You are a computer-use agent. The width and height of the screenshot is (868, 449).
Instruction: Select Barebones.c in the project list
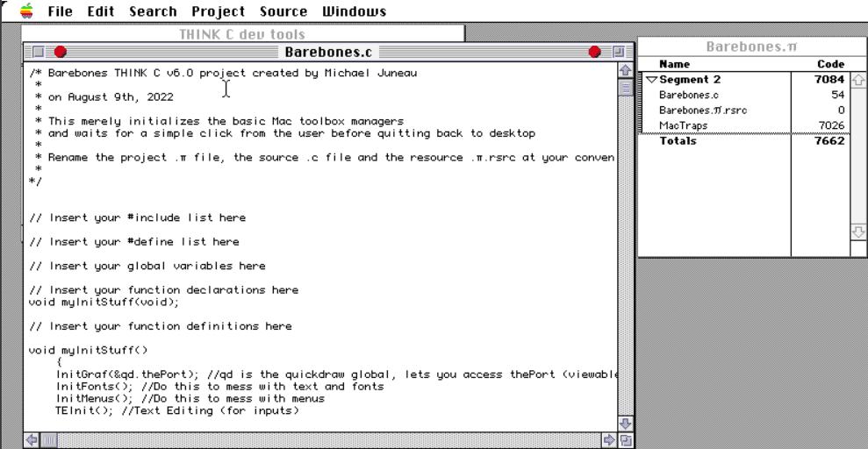689,95
